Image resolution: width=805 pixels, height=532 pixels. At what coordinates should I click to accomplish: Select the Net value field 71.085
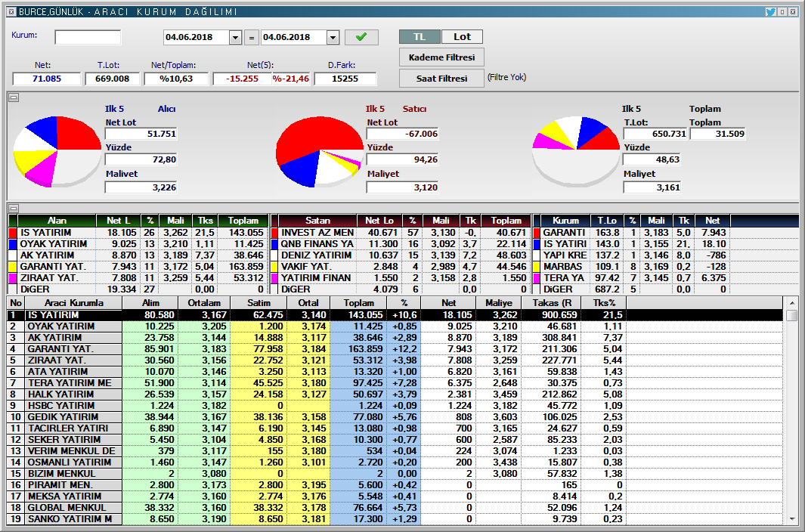[47, 79]
